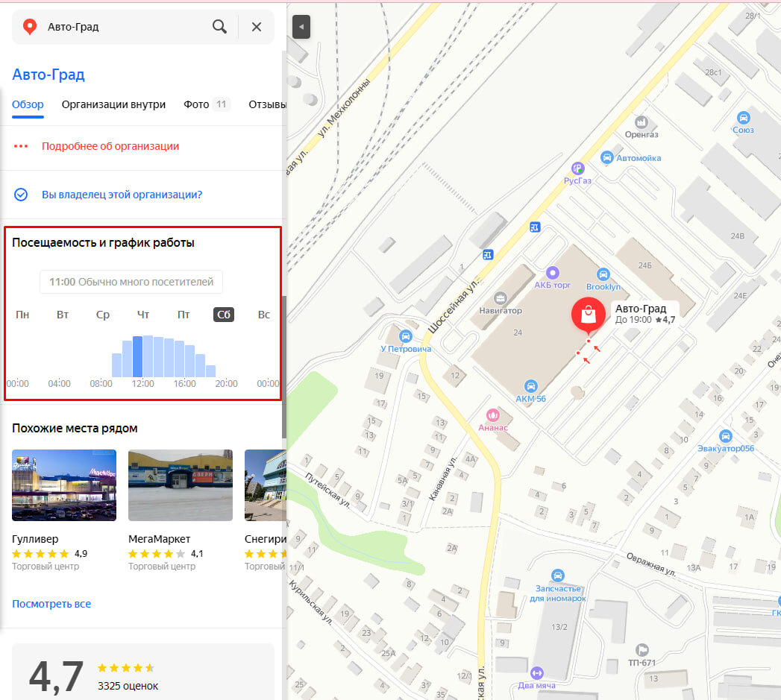Select Сб in the attendance chart
Image resolution: width=781 pixels, height=700 pixels.
click(x=224, y=315)
